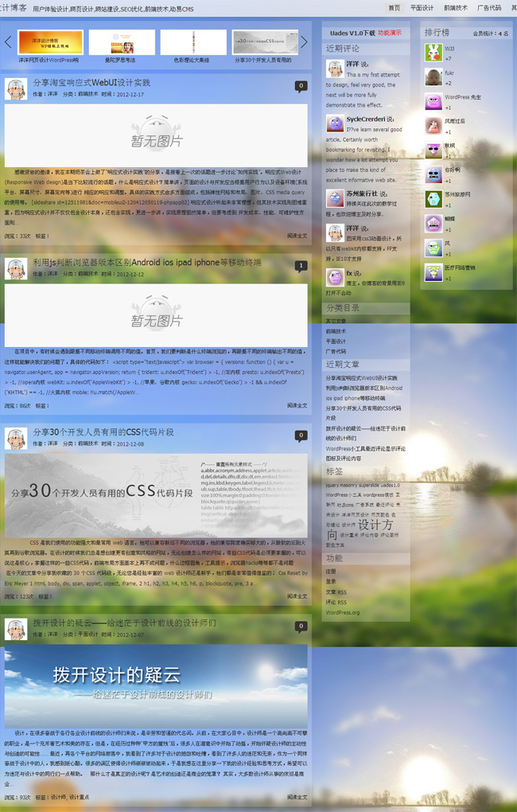Open the WordPress.org link in 功能 section
This screenshot has height=812, width=517.
click(x=342, y=613)
